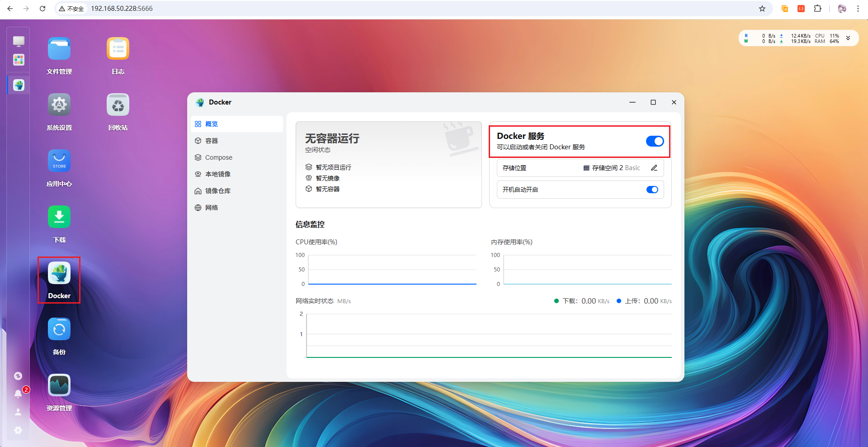Bookmark this page with the star icon
Image resolution: width=868 pixels, height=447 pixels.
point(762,9)
